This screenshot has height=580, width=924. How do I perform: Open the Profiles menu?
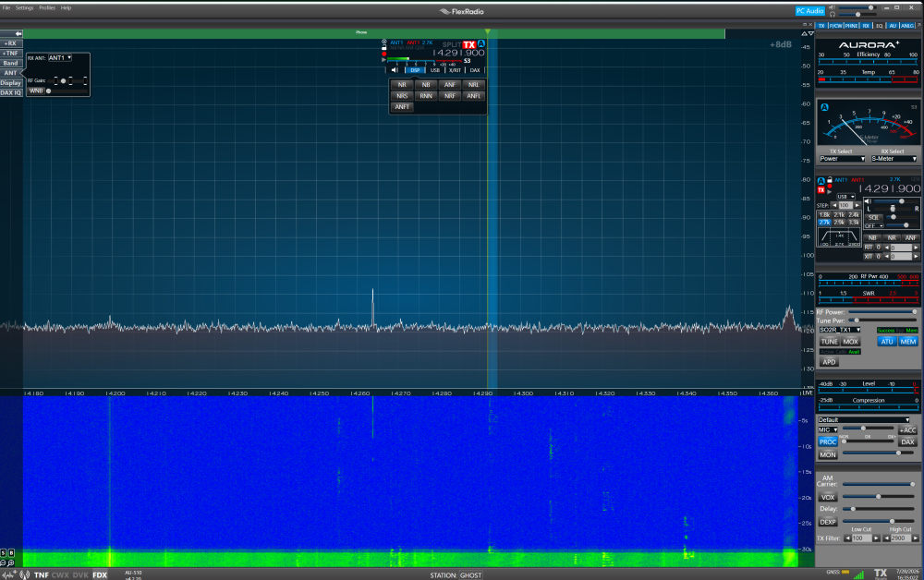coord(47,7)
